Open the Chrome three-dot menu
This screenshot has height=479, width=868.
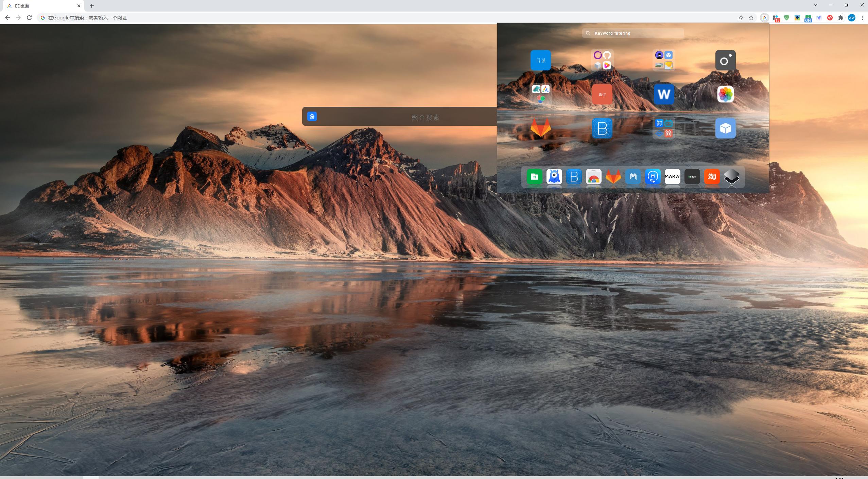(x=863, y=17)
